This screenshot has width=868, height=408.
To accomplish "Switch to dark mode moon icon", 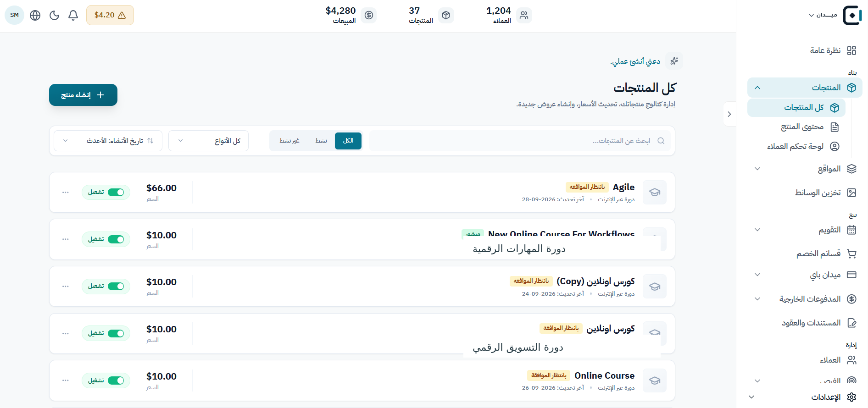I will (54, 15).
